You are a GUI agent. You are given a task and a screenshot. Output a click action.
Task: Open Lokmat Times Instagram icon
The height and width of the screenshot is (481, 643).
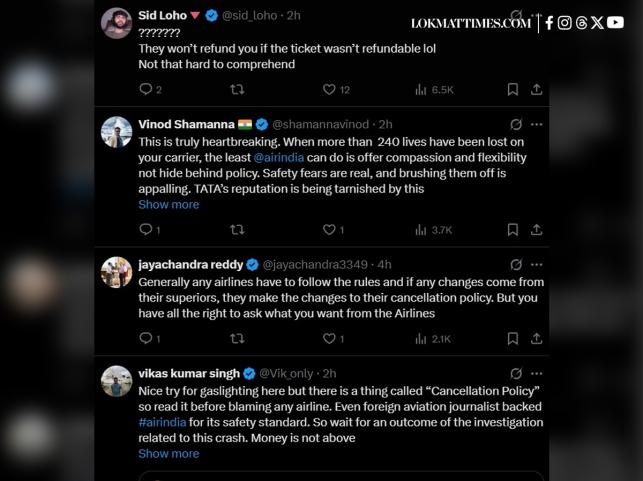click(x=565, y=23)
